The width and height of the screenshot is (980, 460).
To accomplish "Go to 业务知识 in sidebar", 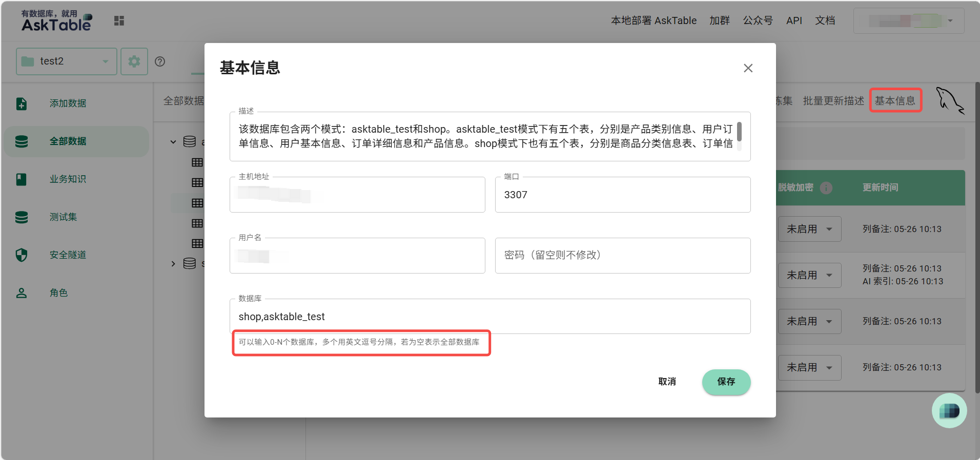I will [x=68, y=179].
